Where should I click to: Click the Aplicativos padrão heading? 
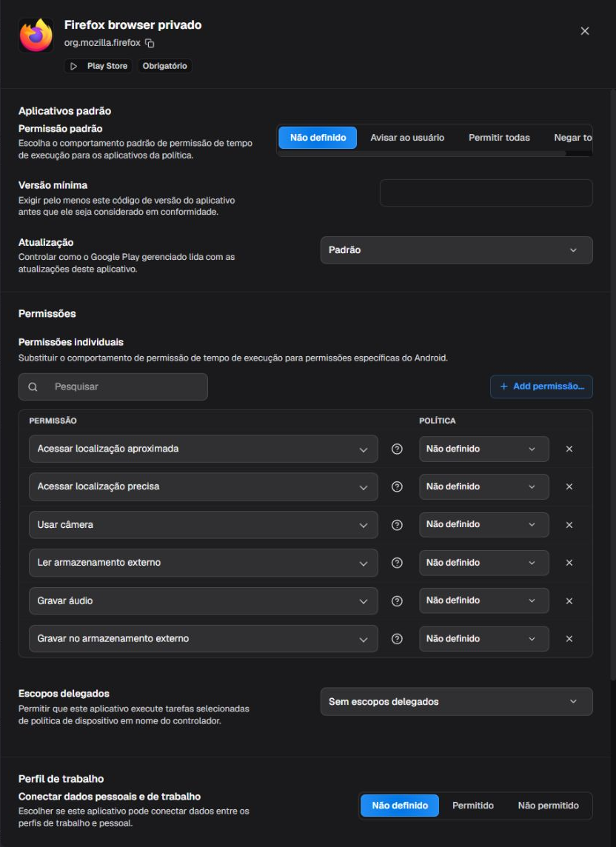tap(65, 111)
